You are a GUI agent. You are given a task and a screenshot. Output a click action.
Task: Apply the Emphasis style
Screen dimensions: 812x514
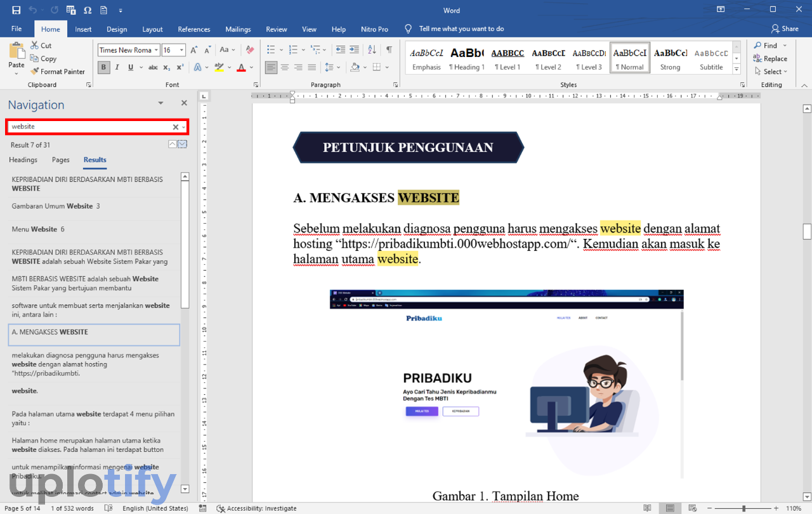tap(426, 59)
